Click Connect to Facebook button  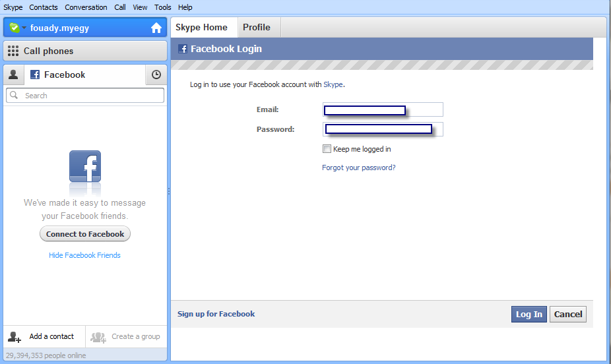[x=85, y=234]
